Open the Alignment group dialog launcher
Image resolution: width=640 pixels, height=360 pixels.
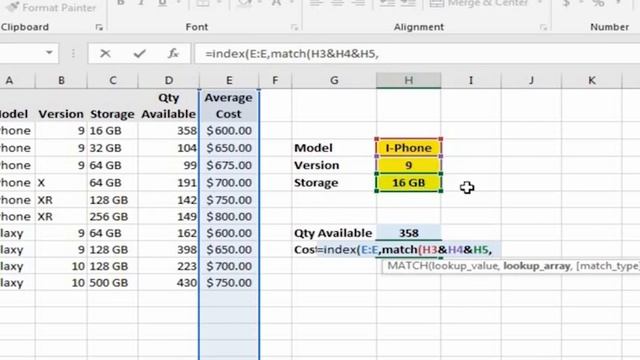[543, 27]
